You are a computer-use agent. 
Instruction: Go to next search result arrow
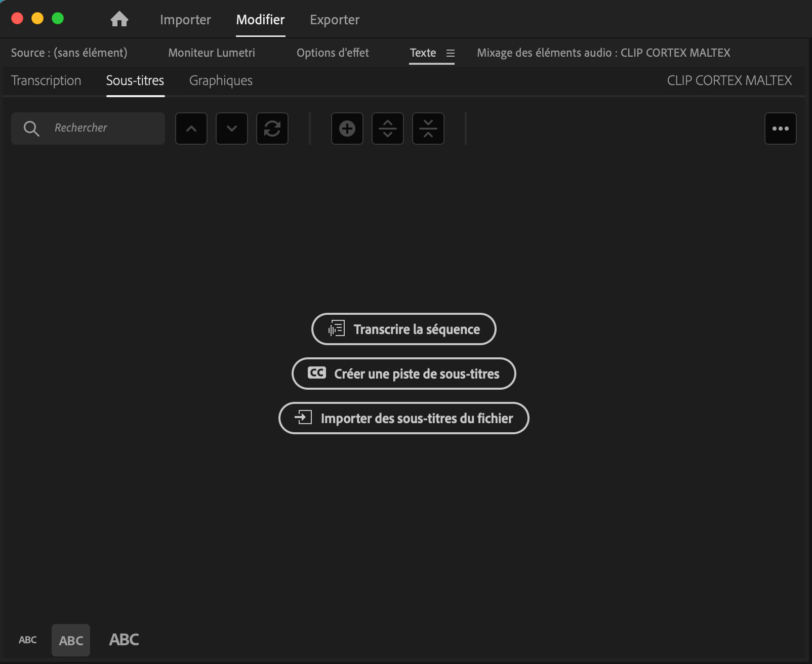coord(232,129)
